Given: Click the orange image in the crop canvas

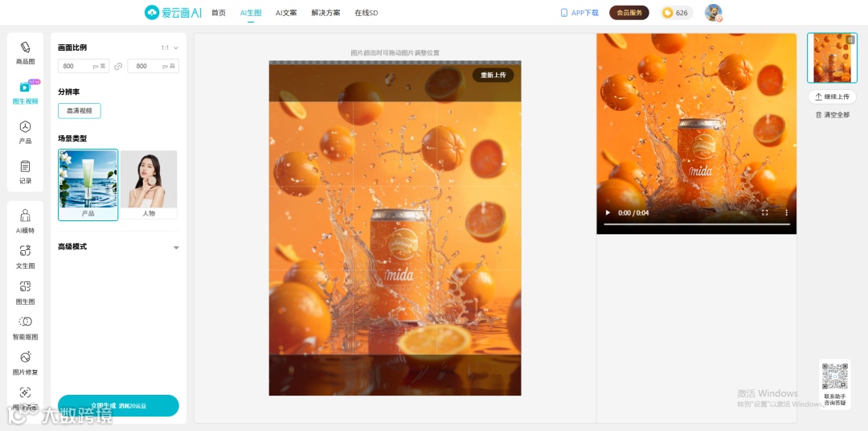Looking at the screenshot, I should point(395,228).
